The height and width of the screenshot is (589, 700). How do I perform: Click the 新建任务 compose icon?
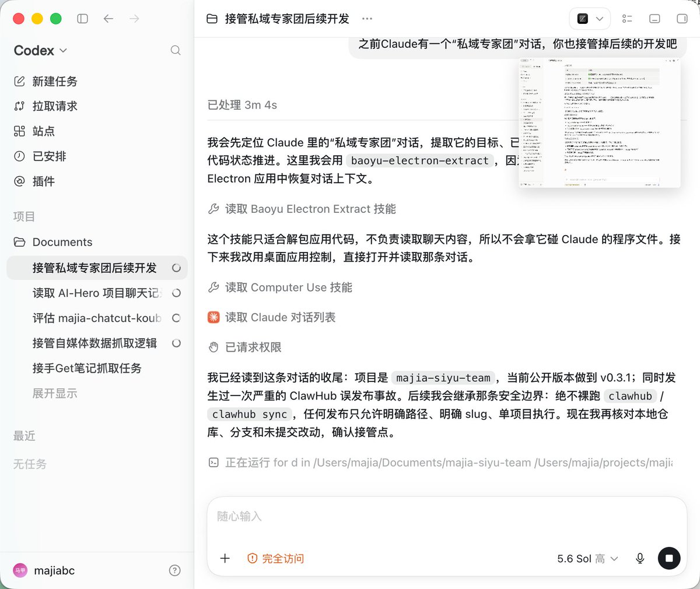tap(19, 81)
